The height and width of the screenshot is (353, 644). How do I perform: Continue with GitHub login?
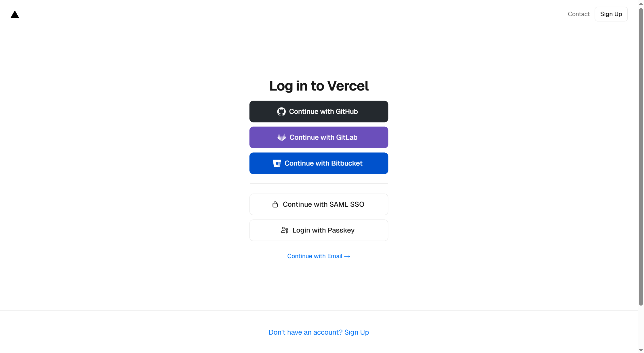319,112
